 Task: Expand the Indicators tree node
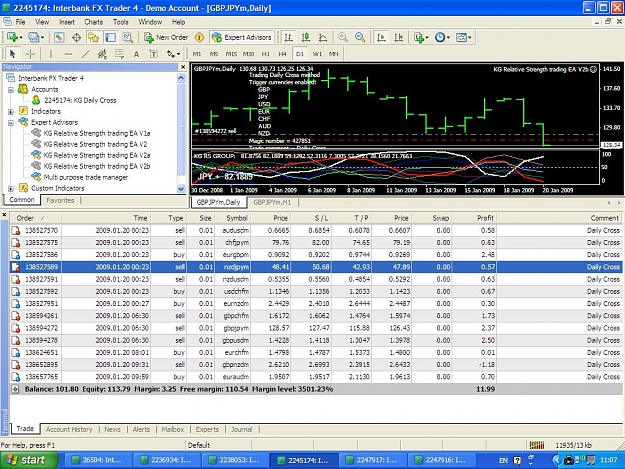coord(11,112)
